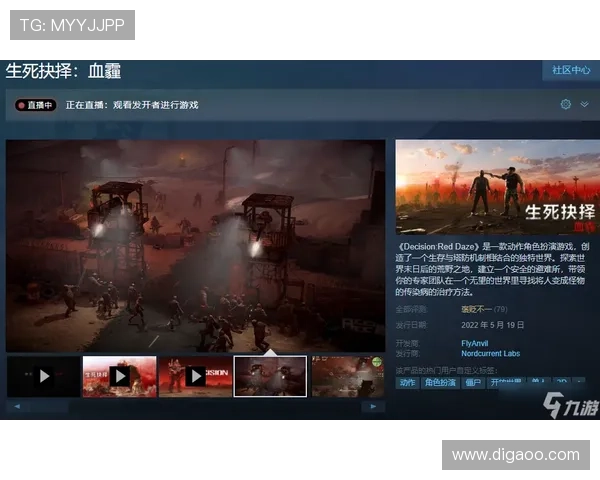Select the 角色扮演 RPG tag
The width and height of the screenshot is (600, 480).
440,382
